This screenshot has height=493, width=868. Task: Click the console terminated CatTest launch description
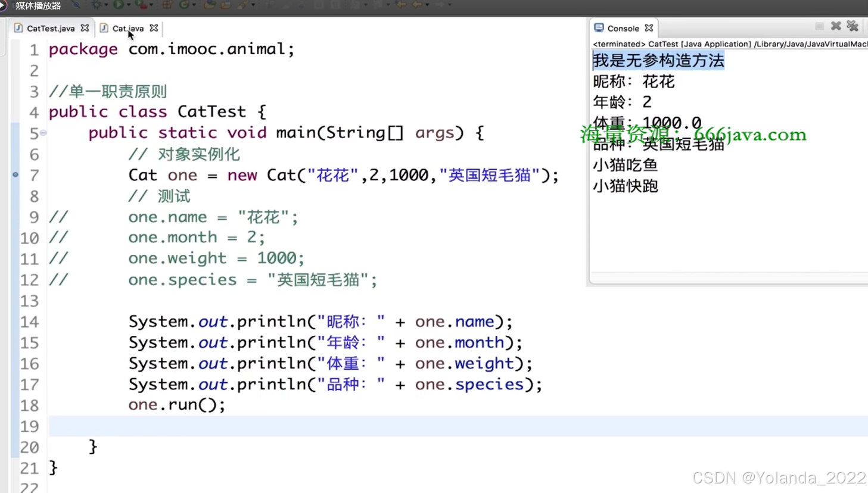point(730,44)
